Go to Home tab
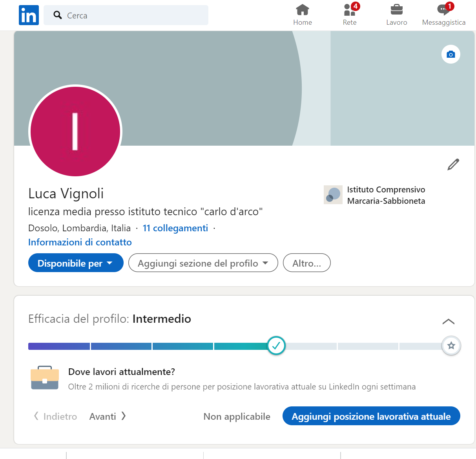The image size is (476, 459). pyautogui.click(x=303, y=15)
